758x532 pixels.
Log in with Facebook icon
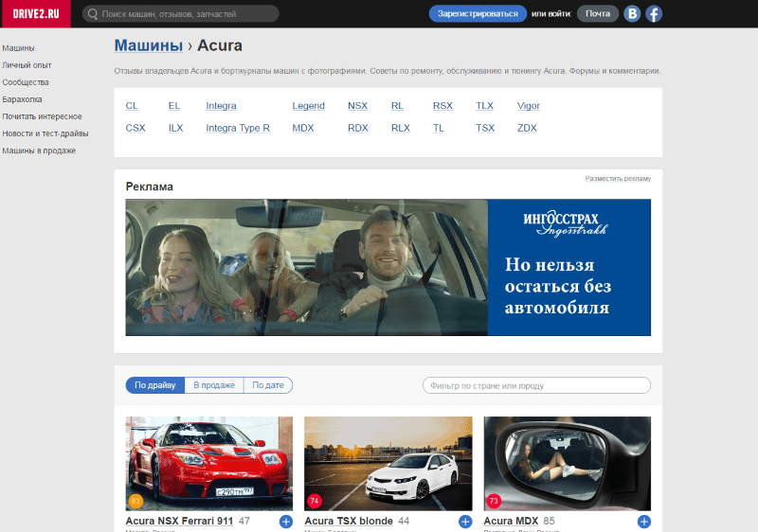[654, 13]
